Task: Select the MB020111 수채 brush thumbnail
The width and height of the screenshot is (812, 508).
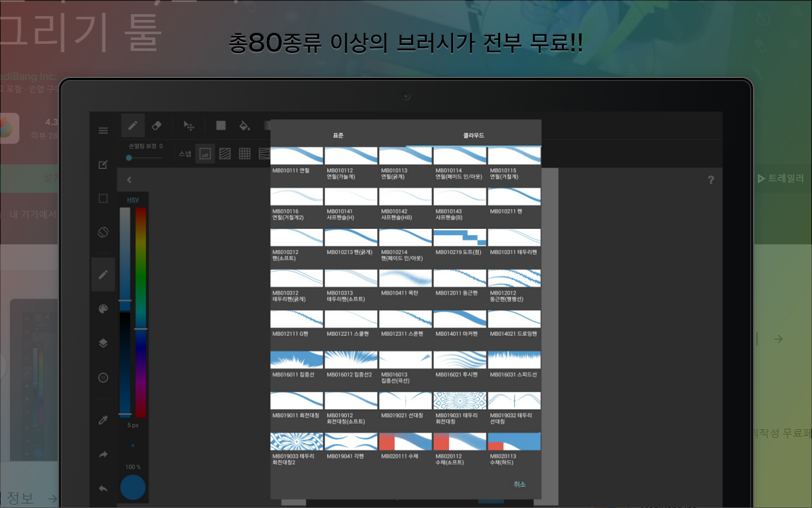Action: [405, 441]
